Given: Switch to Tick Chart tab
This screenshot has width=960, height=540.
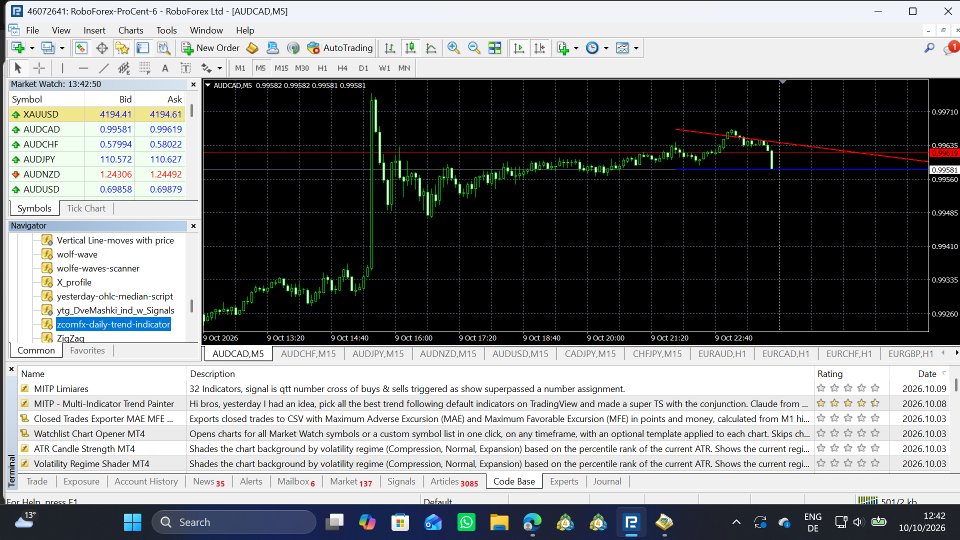Looking at the screenshot, I should point(86,208).
